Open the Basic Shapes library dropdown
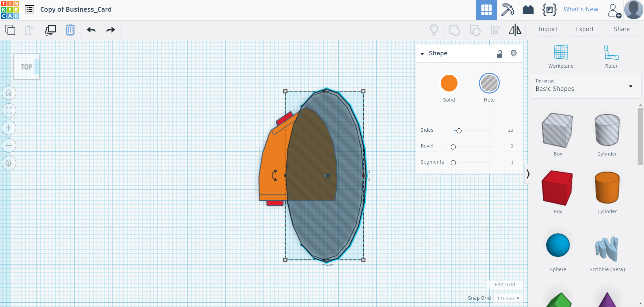The image size is (644, 307). [586, 86]
